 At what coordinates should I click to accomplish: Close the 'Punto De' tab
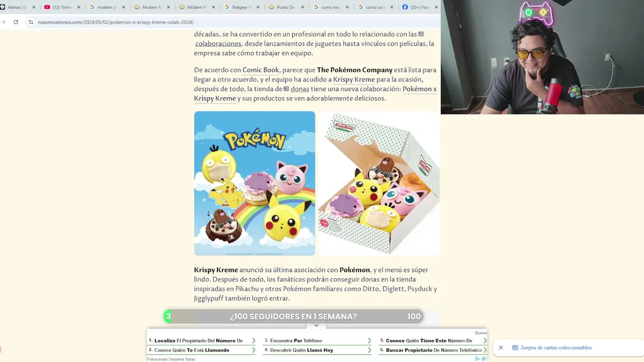pos(302,7)
